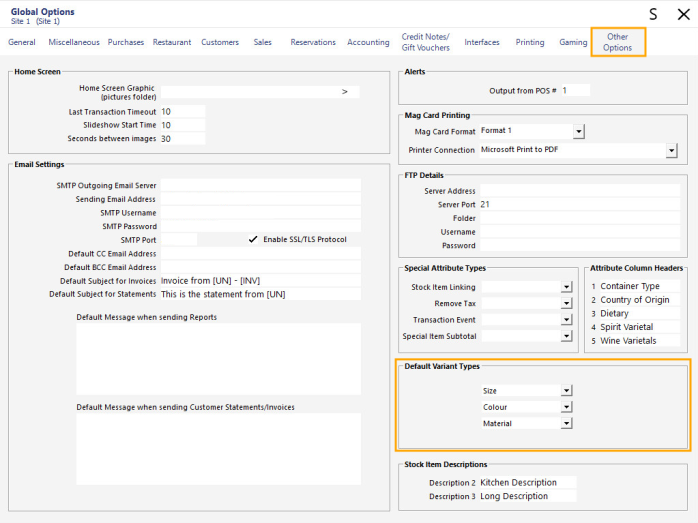The height and width of the screenshot is (523, 698).
Task: Click the FTP Password field
Action: tap(580, 245)
